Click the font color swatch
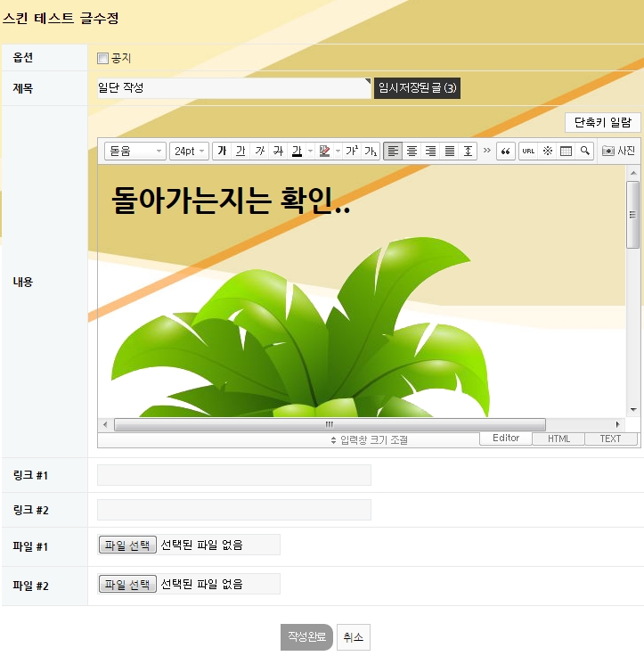Screen dimensions: 644x656 click(297, 152)
